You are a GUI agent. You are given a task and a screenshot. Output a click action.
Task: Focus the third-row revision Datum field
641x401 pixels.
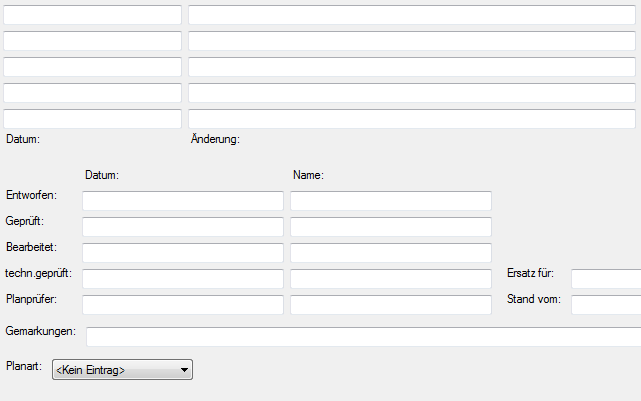(93, 67)
